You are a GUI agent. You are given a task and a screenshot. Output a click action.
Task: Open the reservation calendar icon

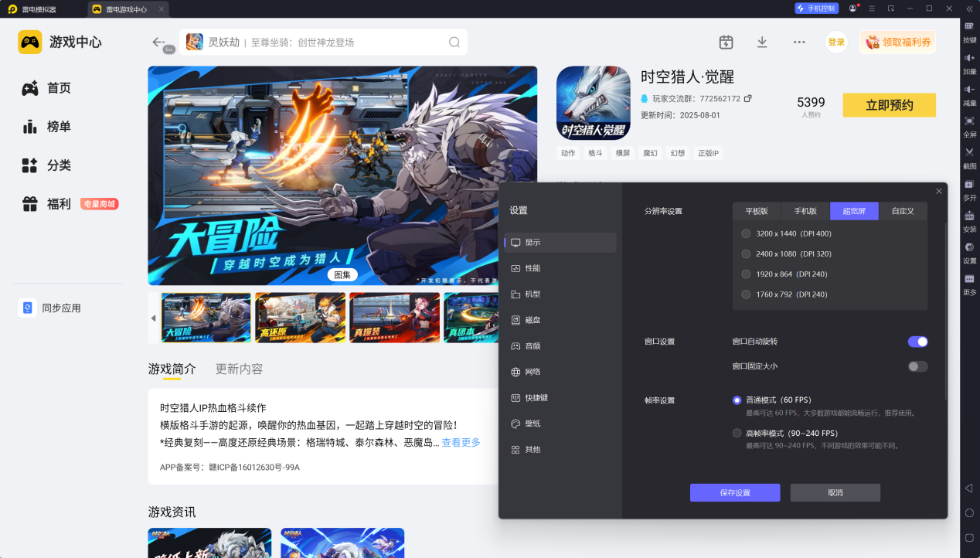tap(726, 43)
